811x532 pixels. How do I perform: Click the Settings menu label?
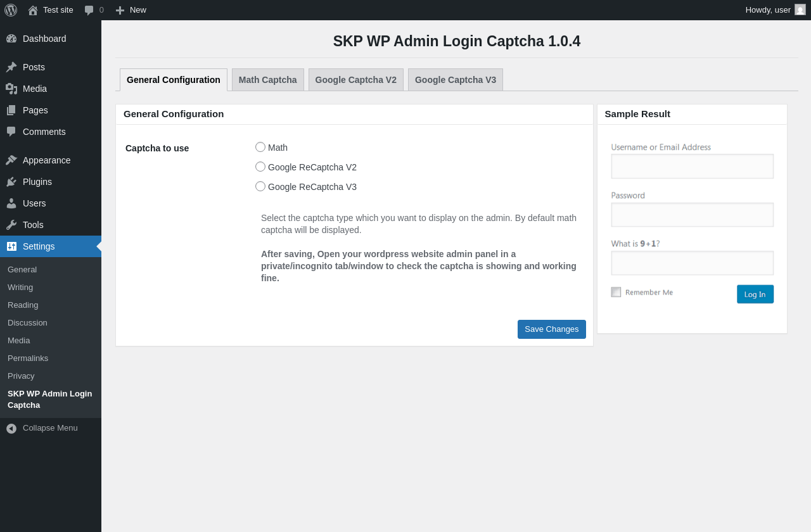coord(39,246)
